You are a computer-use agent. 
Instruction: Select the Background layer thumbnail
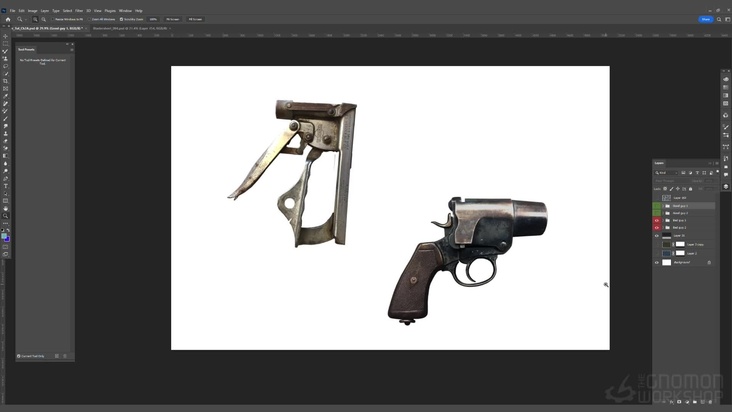tap(667, 263)
